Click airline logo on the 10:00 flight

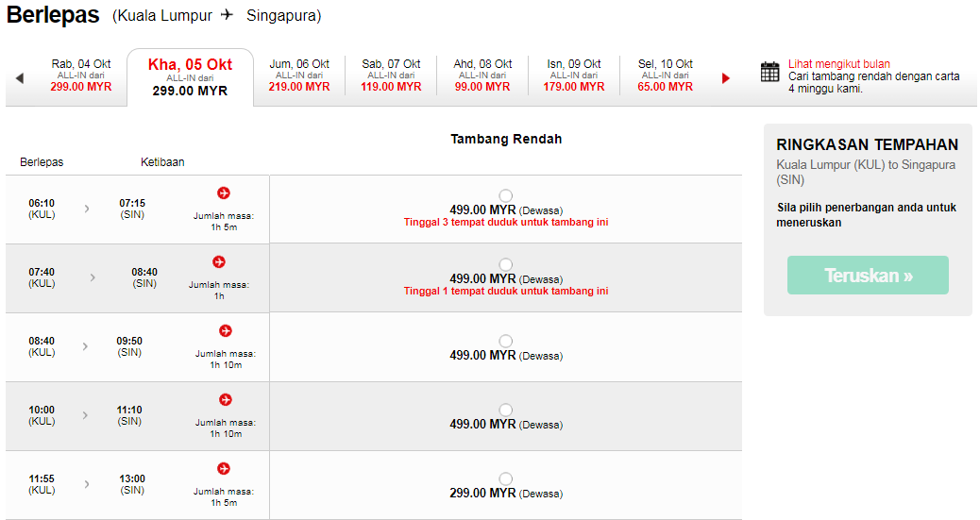pos(225,400)
